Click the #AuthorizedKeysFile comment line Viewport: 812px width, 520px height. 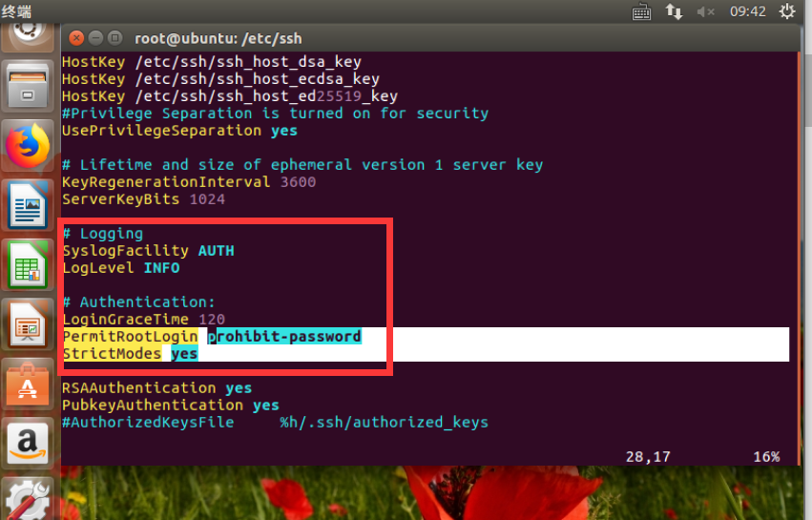click(x=275, y=422)
